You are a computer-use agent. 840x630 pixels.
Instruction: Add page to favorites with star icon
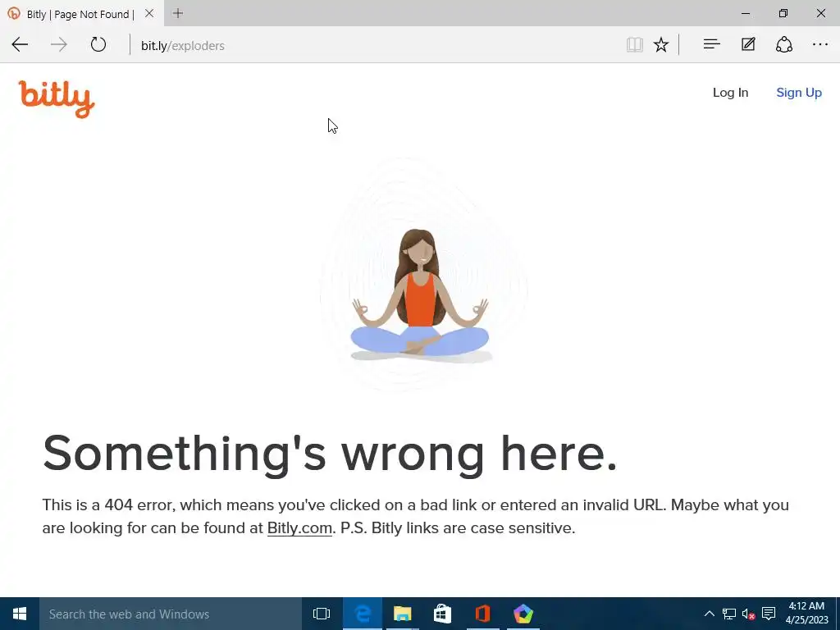click(x=661, y=44)
